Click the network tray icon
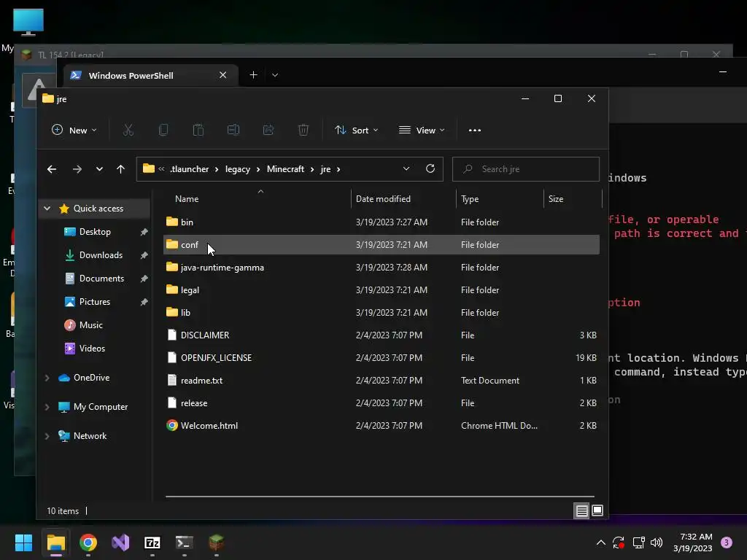 coord(638,542)
